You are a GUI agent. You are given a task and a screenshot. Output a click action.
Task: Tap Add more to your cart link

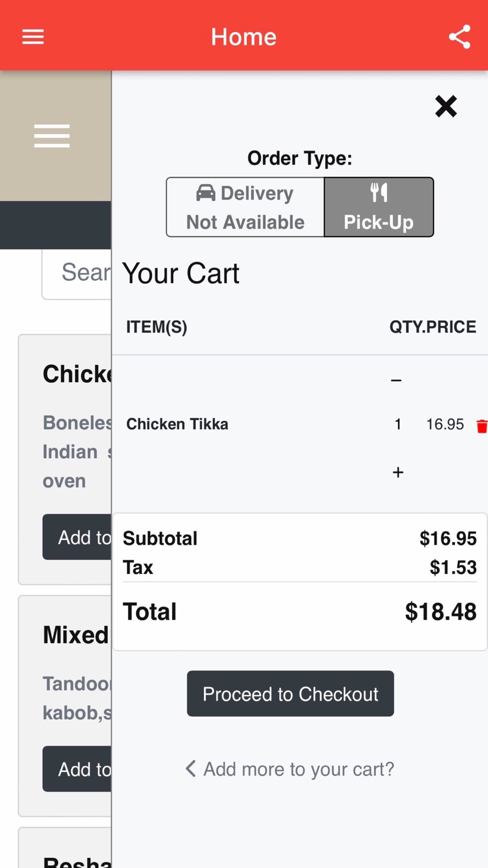pyautogui.click(x=299, y=769)
